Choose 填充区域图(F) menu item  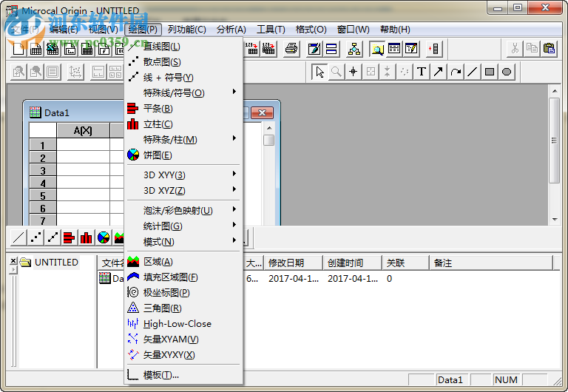pos(183,277)
